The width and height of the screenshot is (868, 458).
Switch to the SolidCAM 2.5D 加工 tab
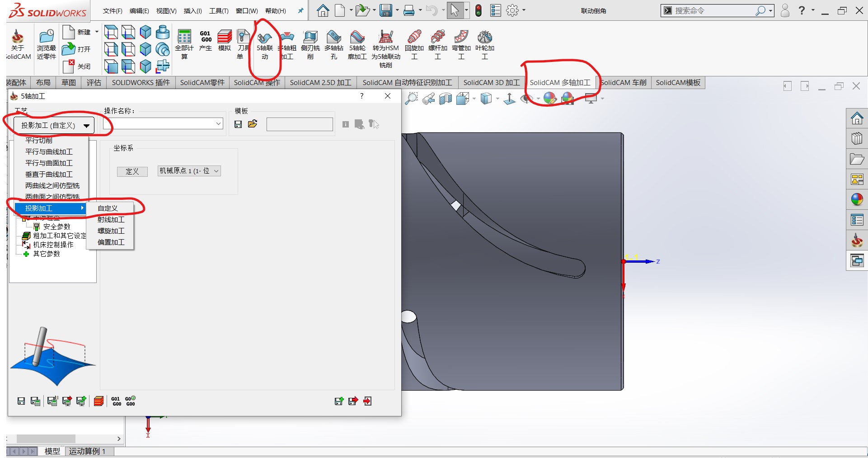[321, 83]
